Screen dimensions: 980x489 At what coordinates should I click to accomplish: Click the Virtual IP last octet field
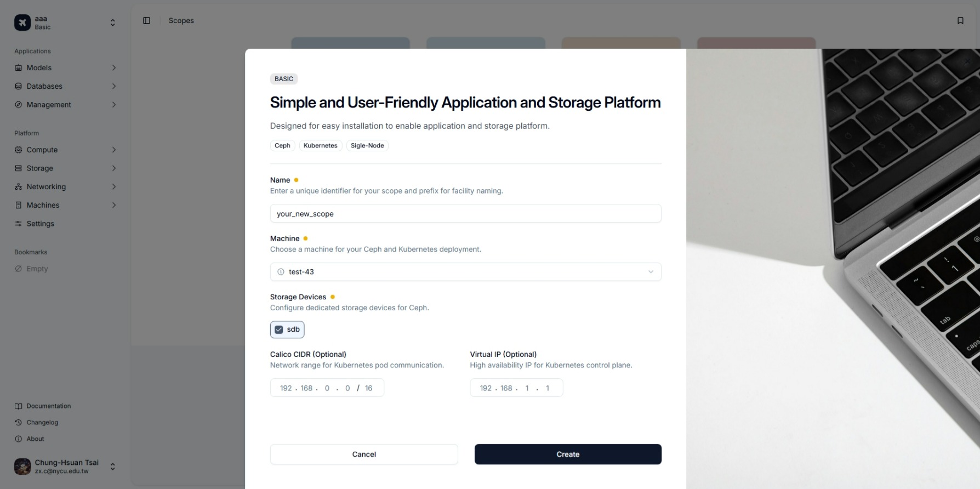(x=548, y=388)
